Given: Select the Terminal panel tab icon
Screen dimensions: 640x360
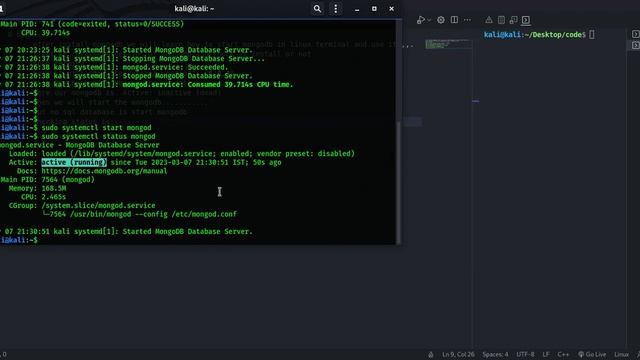Looking at the screenshot, I should point(526,20).
